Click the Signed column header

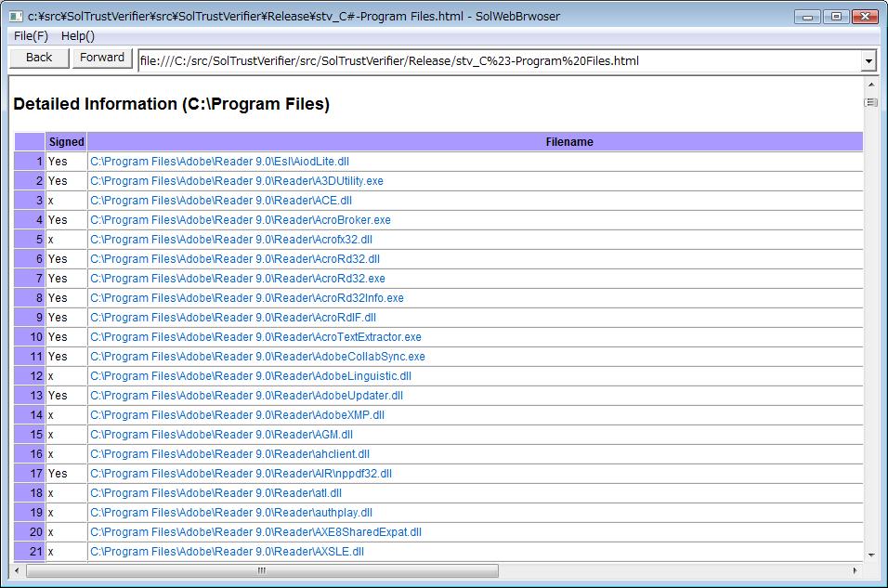(x=66, y=141)
